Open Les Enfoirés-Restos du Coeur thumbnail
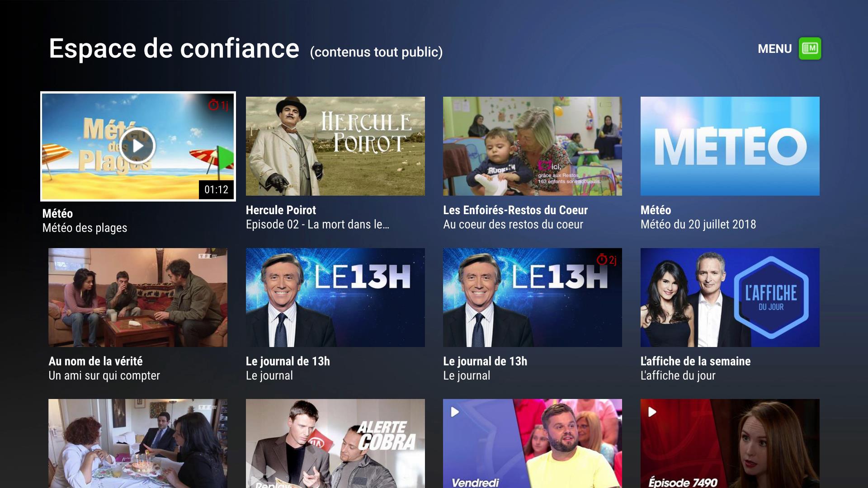 (x=533, y=146)
